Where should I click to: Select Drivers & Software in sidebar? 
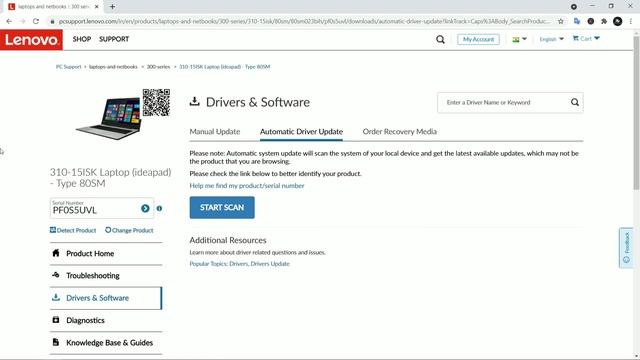106,298
